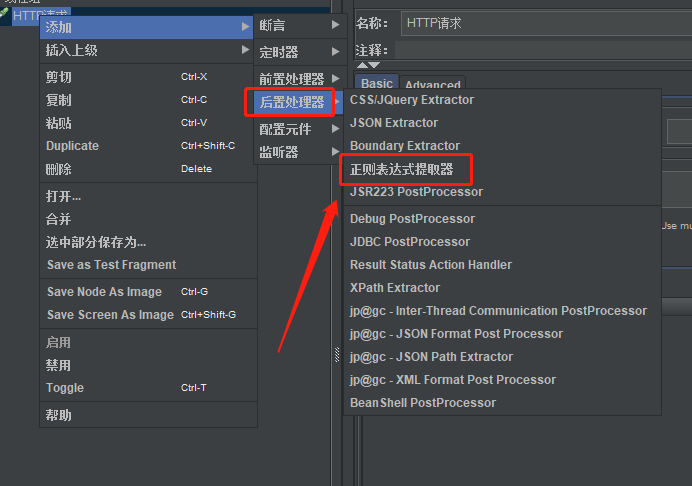
Task: Click the split-pane divider grip handle
Action: click(x=337, y=354)
